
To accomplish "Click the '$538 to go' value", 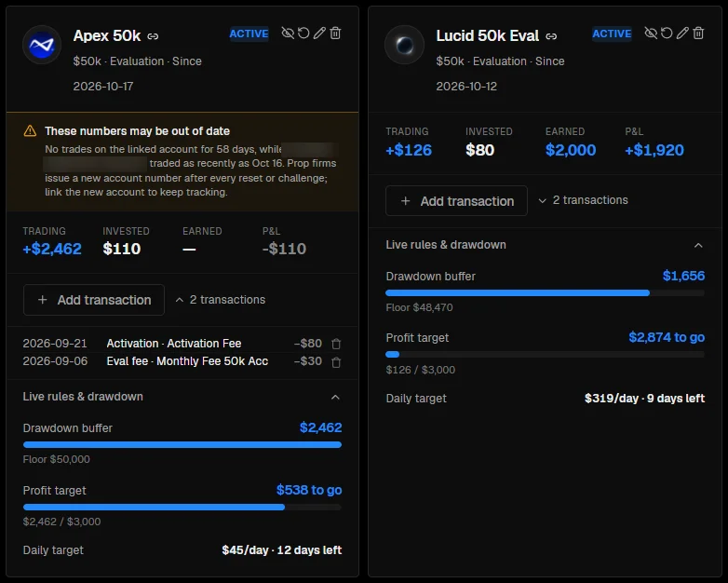I will coord(309,490).
